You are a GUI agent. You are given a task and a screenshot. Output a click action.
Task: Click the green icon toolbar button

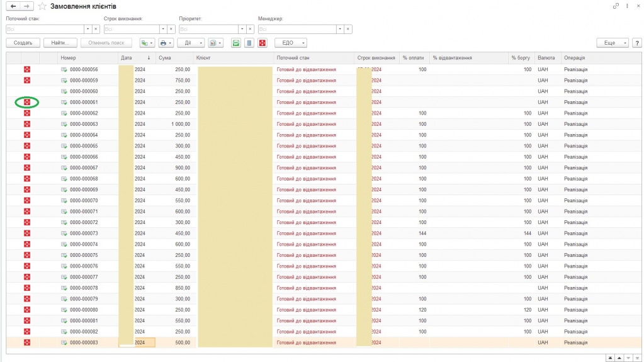click(236, 43)
